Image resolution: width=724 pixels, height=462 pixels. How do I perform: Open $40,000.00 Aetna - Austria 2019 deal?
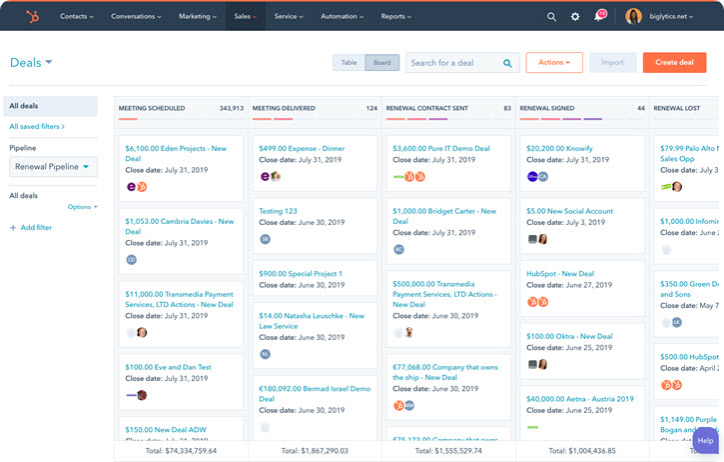[580, 399]
